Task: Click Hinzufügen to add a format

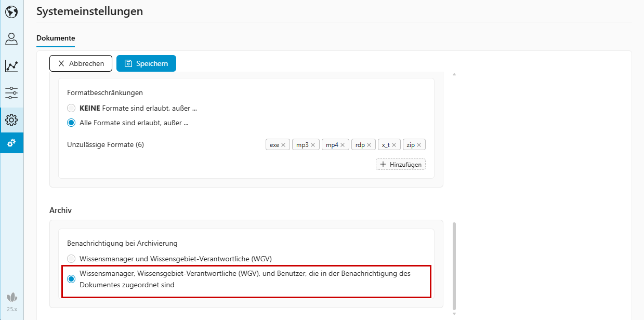Action: tap(401, 164)
